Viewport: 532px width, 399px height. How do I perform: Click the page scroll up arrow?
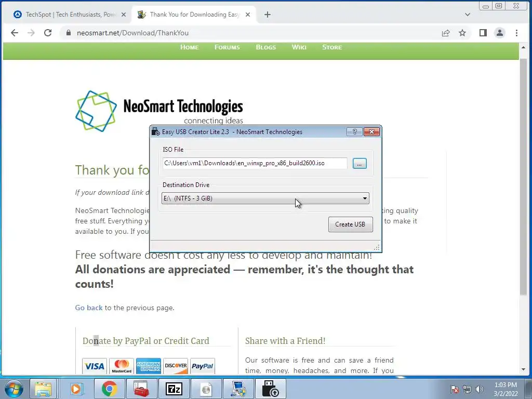pyautogui.click(x=523, y=48)
